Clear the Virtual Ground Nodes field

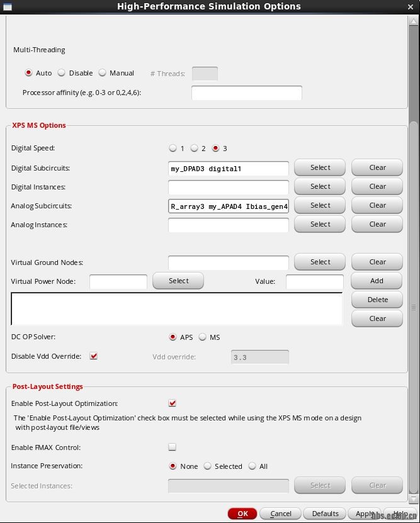tap(377, 262)
